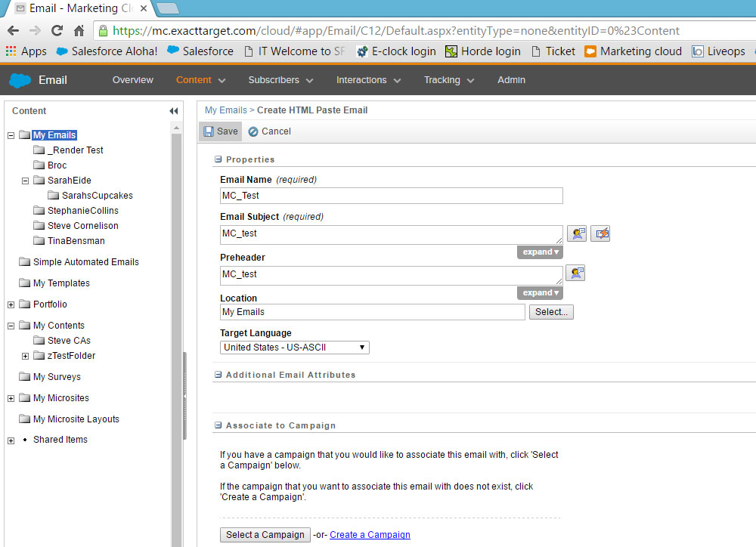Click the browser address bar
The width and height of the screenshot is (756, 547).
pos(424,31)
